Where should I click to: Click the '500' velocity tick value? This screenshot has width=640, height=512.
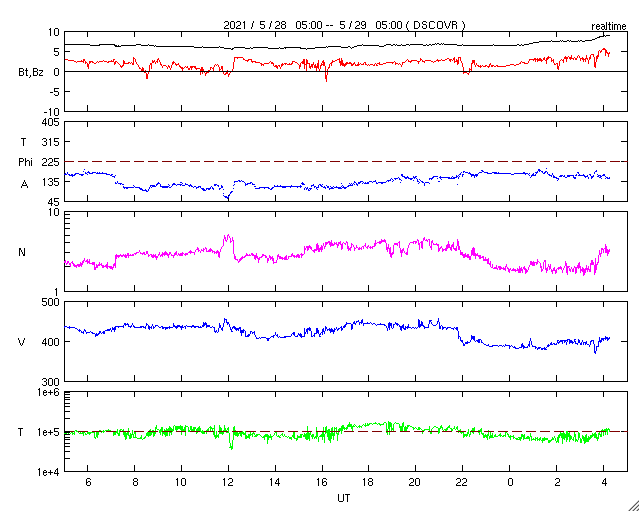click(51, 302)
